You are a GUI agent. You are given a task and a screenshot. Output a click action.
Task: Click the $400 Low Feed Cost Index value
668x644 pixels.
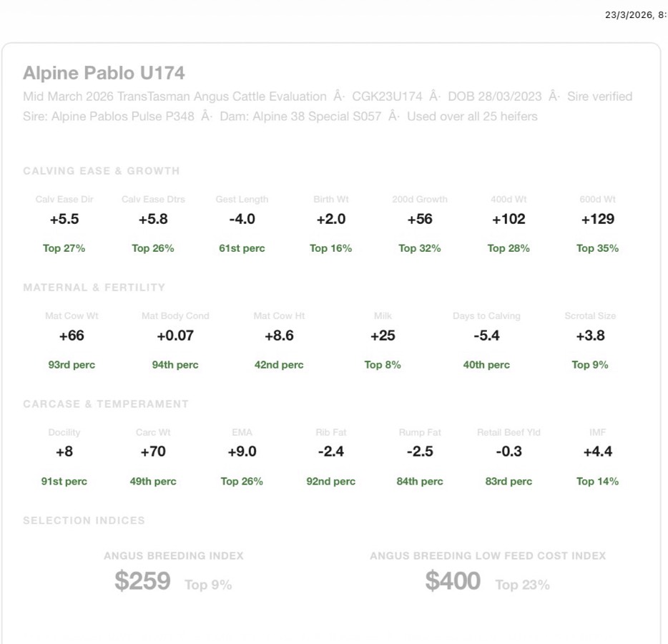453,581
